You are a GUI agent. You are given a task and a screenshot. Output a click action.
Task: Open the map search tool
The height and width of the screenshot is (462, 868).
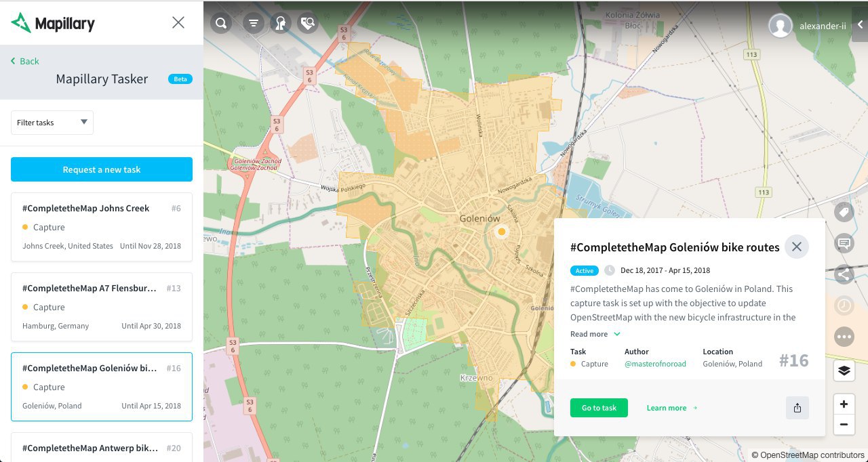pyautogui.click(x=221, y=24)
